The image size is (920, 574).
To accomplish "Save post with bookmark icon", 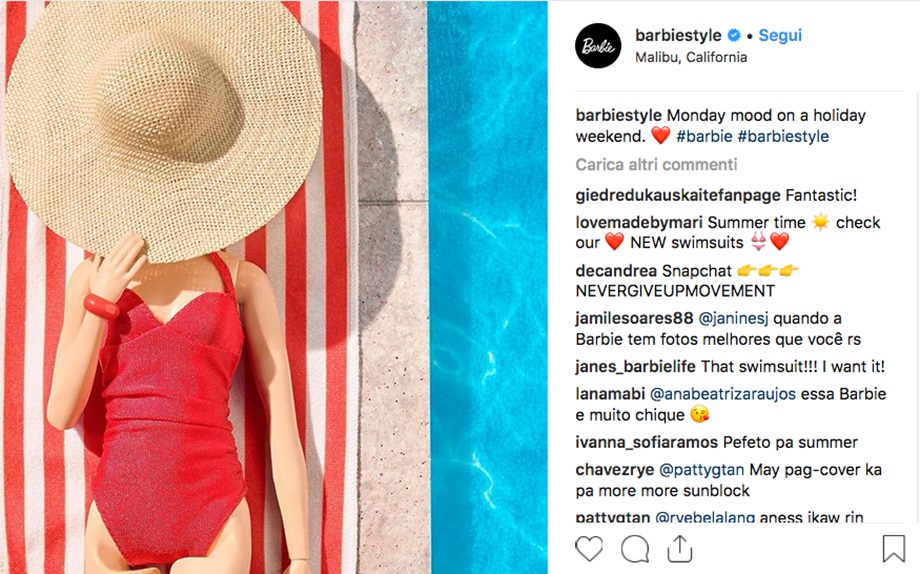I will click(x=894, y=548).
